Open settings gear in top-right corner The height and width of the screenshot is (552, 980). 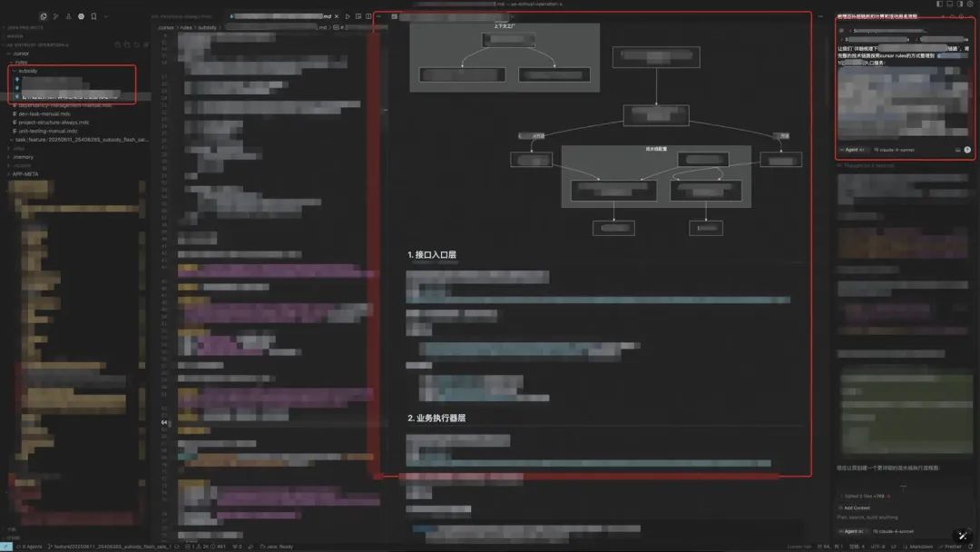point(971,5)
